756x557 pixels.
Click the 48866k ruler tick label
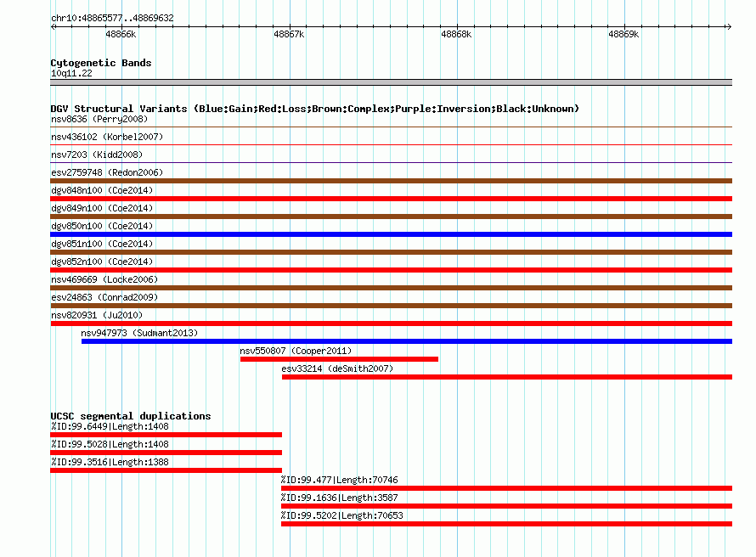[121, 34]
